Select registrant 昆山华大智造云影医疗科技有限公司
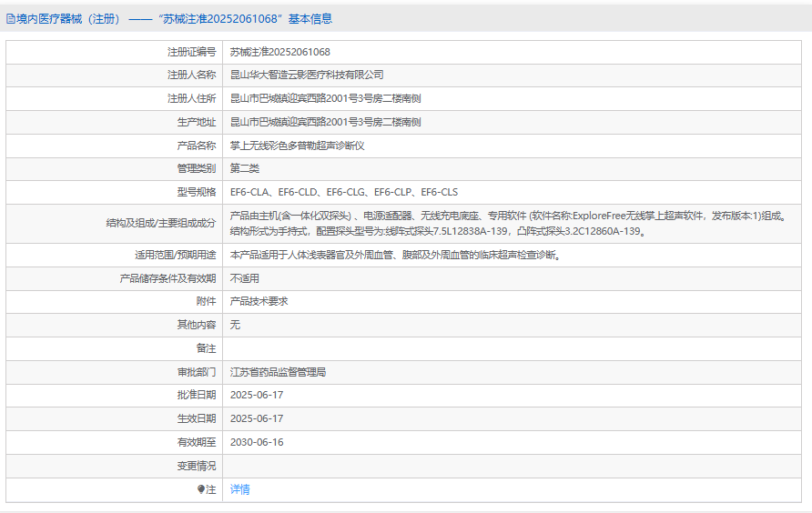 coord(307,75)
